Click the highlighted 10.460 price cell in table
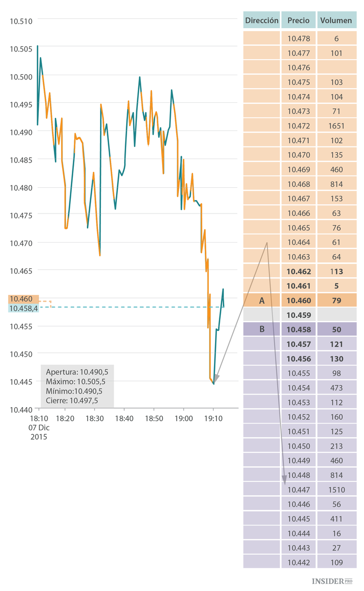Viewport: 364px width, 591px height. pyautogui.click(x=298, y=300)
